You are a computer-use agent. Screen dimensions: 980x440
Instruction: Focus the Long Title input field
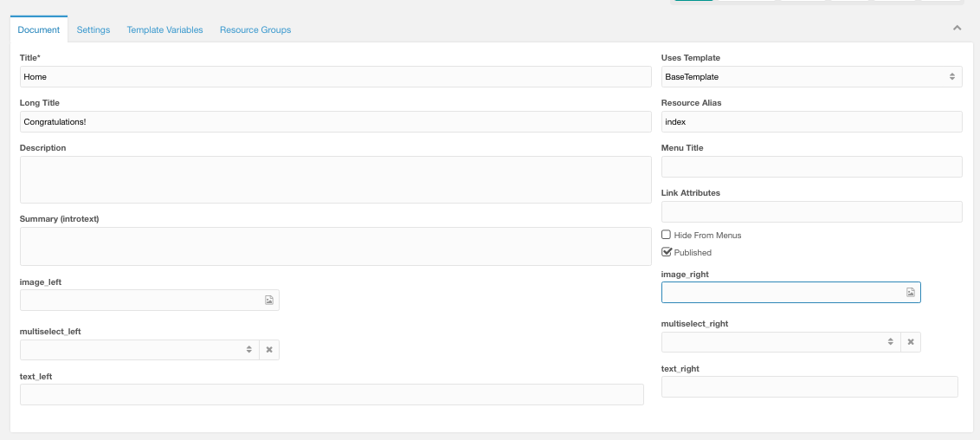(x=336, y=122)
